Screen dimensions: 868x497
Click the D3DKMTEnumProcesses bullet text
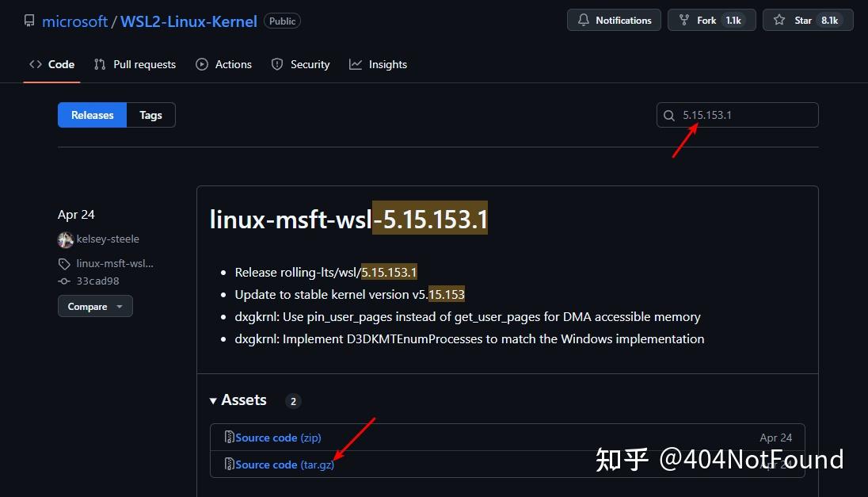pyautogui.click(x=470, y=338)
